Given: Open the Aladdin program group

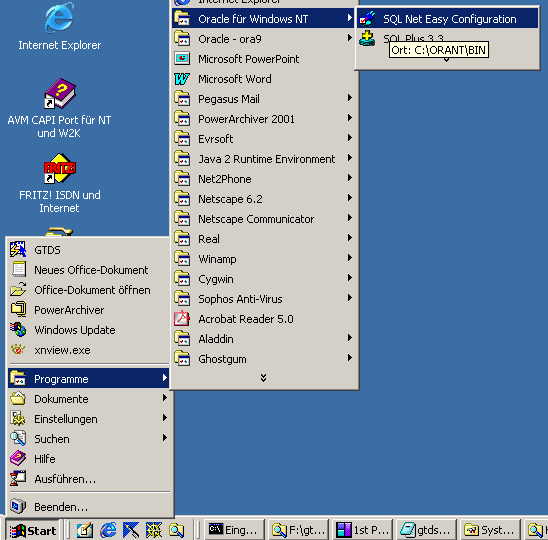Looking at the screenshot, I should [264, 339].
